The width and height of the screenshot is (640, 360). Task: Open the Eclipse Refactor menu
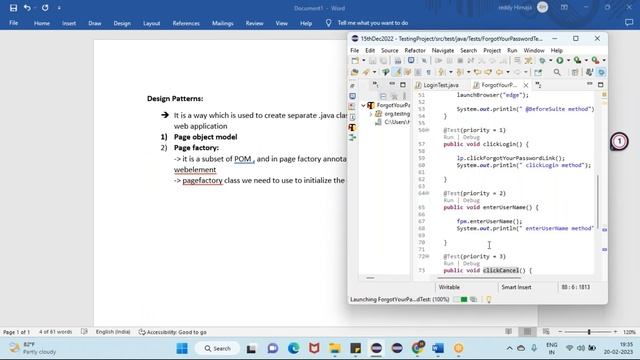415,50
